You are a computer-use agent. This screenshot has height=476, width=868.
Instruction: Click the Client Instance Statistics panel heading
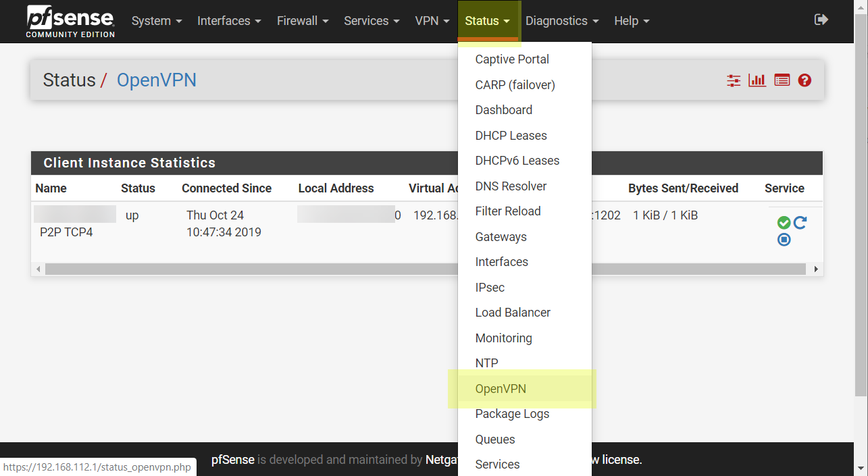point(427,163)
